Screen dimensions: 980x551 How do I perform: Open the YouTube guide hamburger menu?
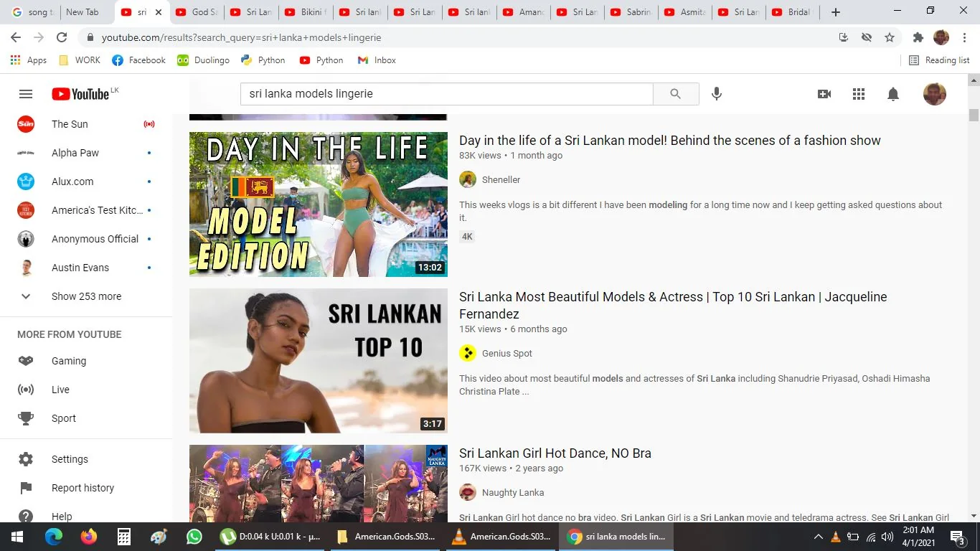(x=26, y=94)
